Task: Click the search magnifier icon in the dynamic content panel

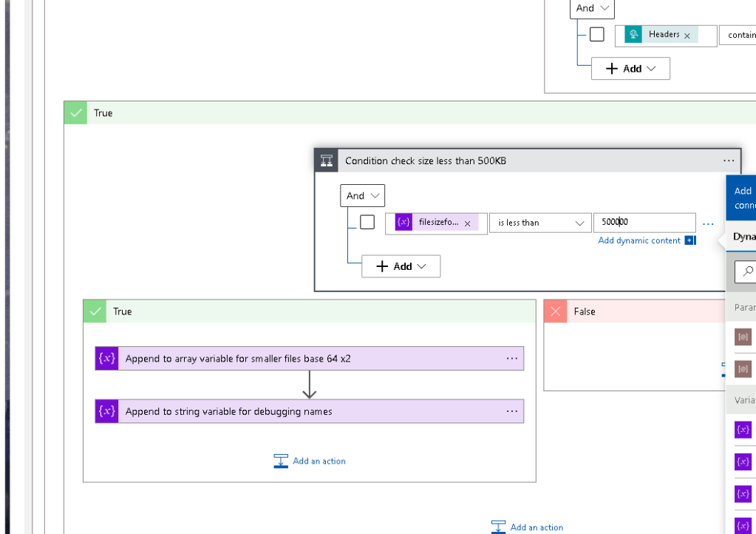Action: point(748,271)
